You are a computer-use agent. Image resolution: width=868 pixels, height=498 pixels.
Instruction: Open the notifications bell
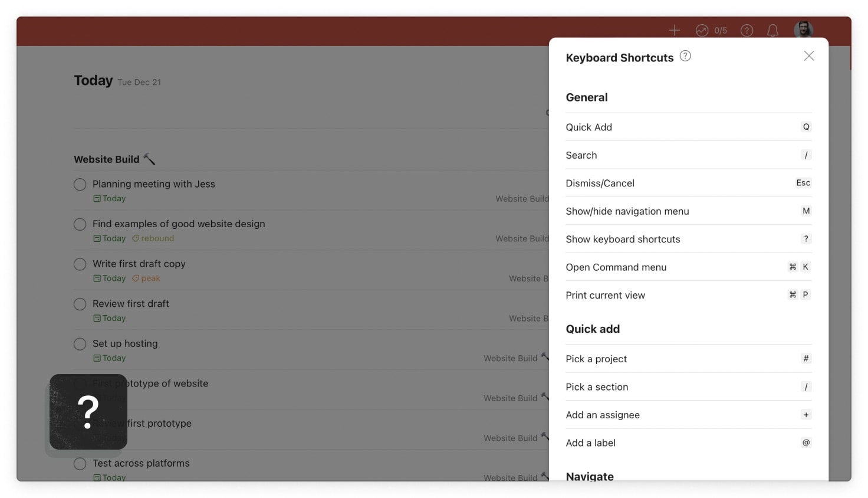[x=772, y=30]
